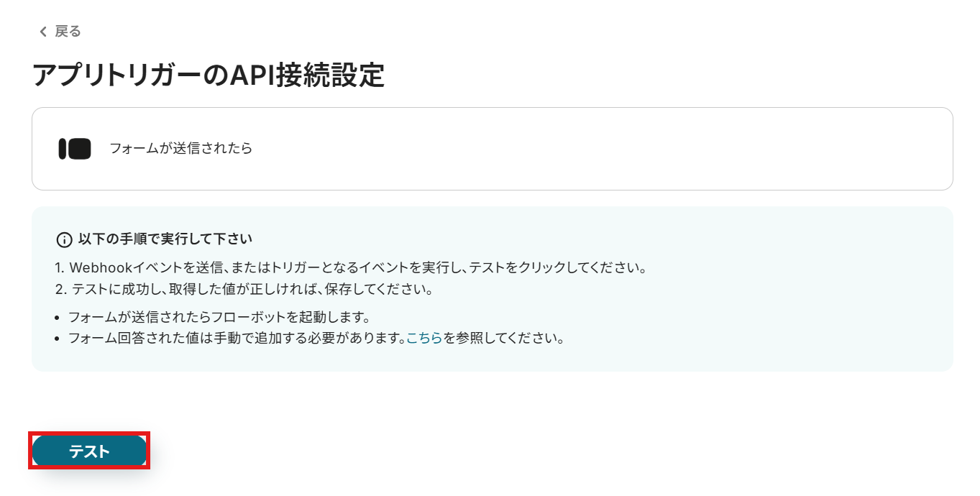This screenshot has height=496, width=980.
Task: Select the フォームが送信されたら trigger label
Action: coord(181,149)
